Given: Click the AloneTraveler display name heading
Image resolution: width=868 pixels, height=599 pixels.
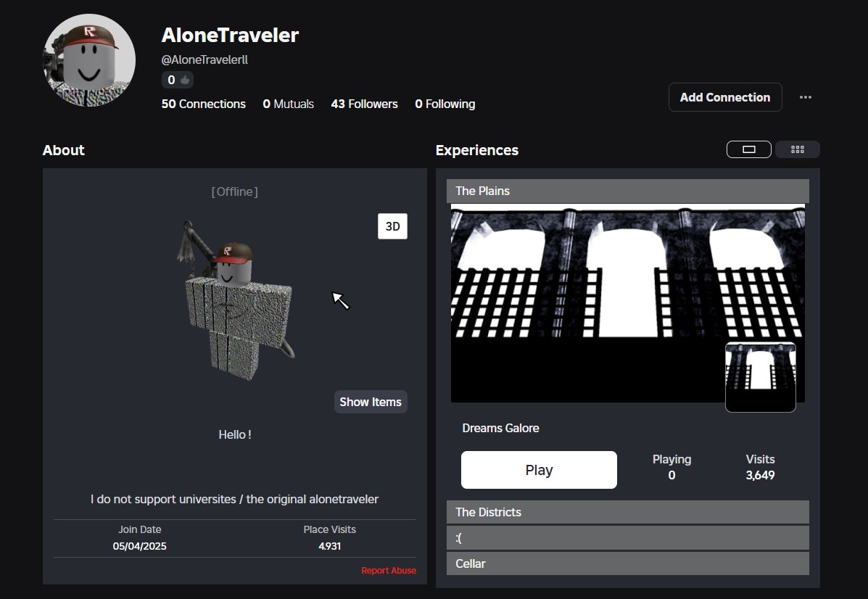Looking at the screenshot, I should 230,35.
